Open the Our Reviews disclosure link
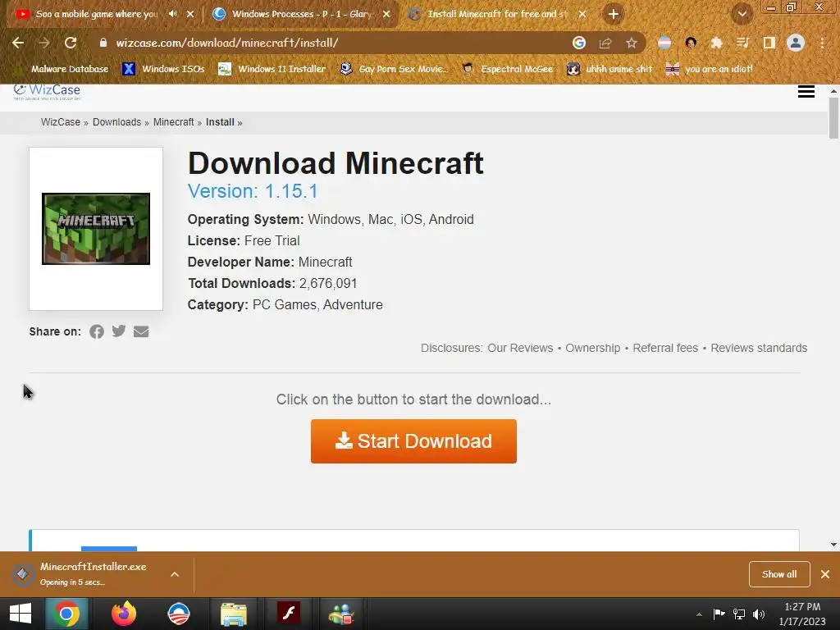Image resolution: width=840 pixels, height=630 pixels. 520,348
